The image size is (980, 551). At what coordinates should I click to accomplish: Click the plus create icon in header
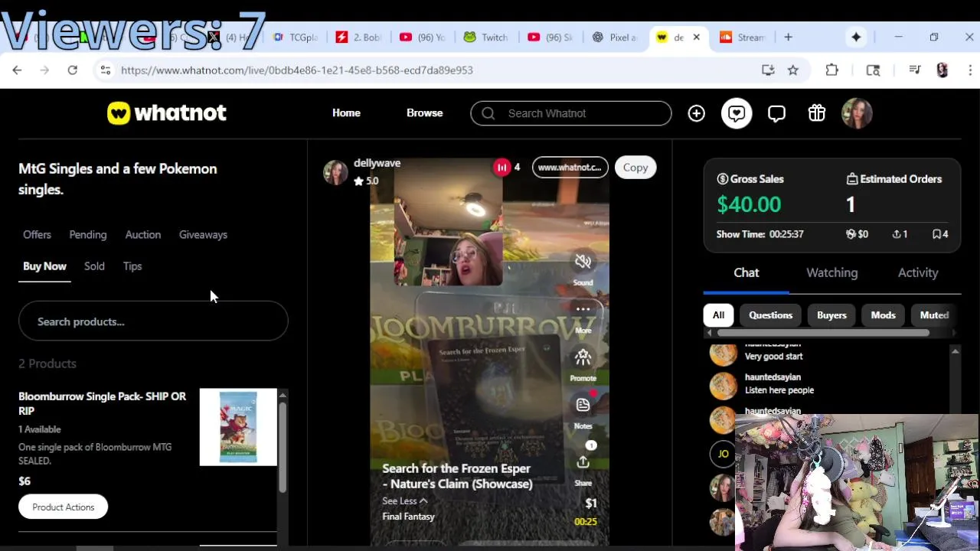(696, 113)
